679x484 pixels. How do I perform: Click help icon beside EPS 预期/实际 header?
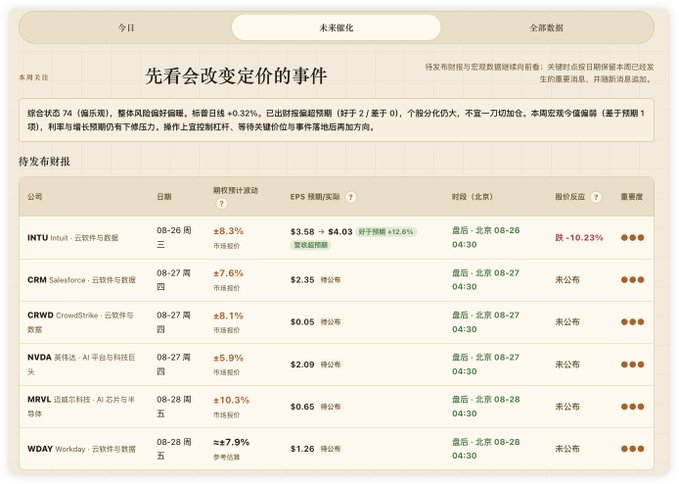[x=351, y=197]
